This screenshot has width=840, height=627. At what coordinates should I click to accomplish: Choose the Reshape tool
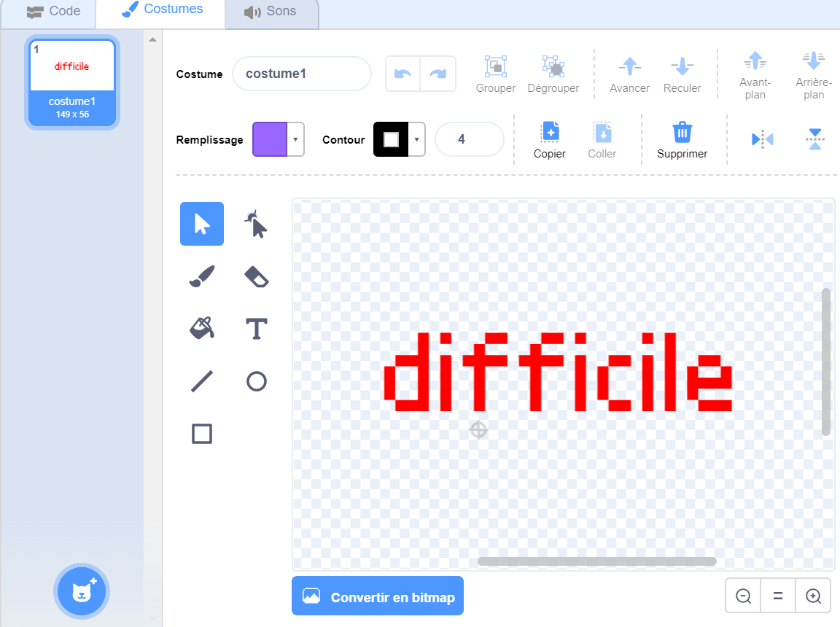click(x=256, y=224)
